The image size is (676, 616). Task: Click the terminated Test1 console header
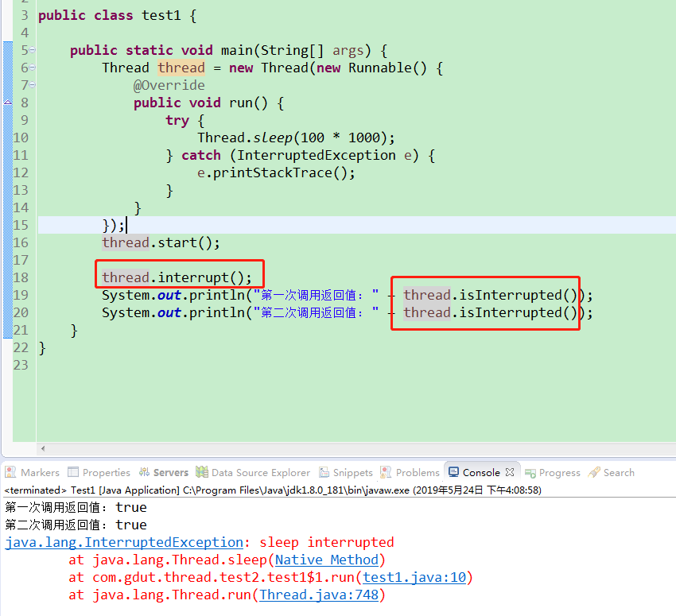pos(273,490)
